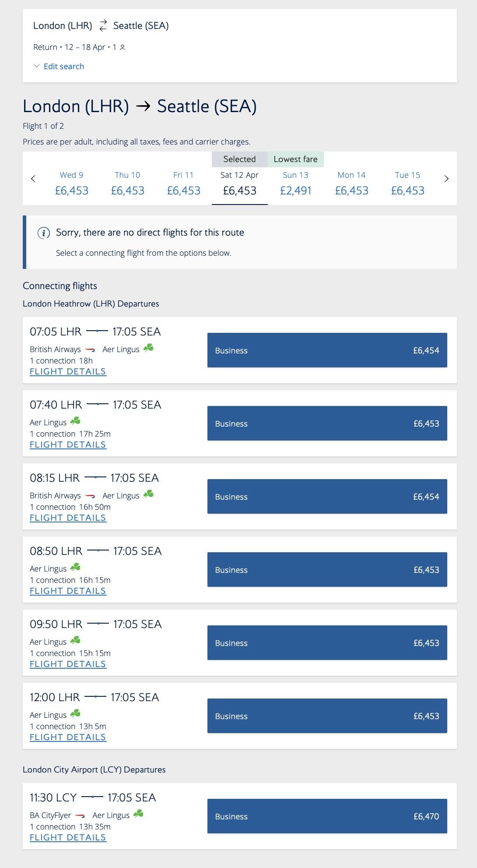The image size is (477, 868).
Task: Select Business fare £6,470 from London City
Action: (327, 816)
